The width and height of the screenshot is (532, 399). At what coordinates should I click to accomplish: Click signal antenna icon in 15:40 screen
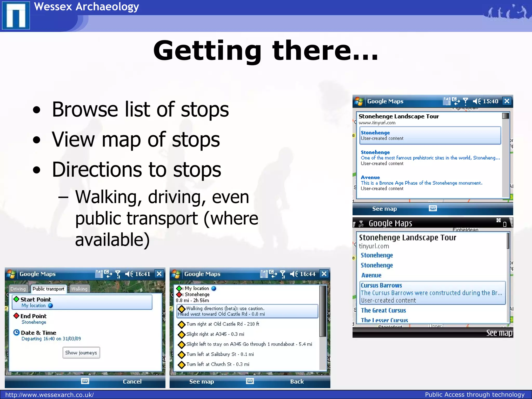465,101
